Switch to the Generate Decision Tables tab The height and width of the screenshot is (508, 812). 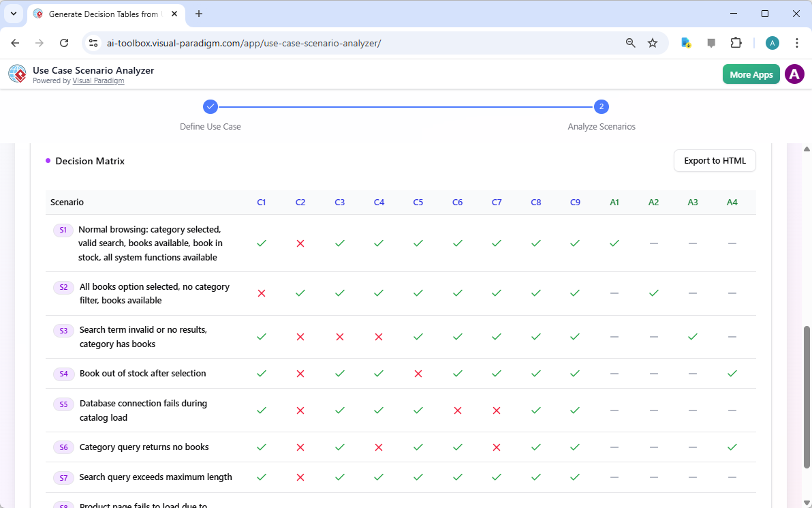click(x=101, y=14)
